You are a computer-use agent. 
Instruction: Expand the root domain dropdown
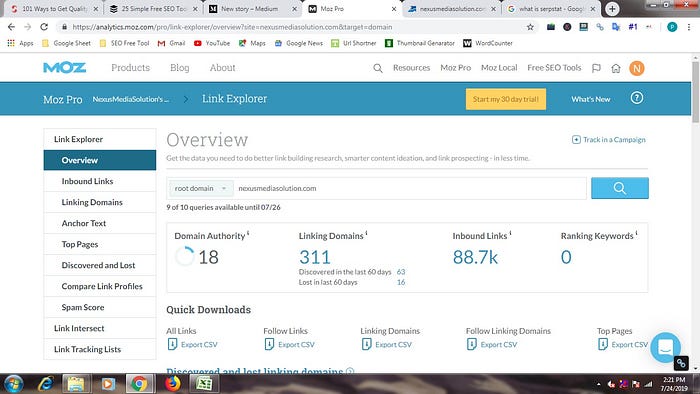pyautogui.click(x=200, y=188)
